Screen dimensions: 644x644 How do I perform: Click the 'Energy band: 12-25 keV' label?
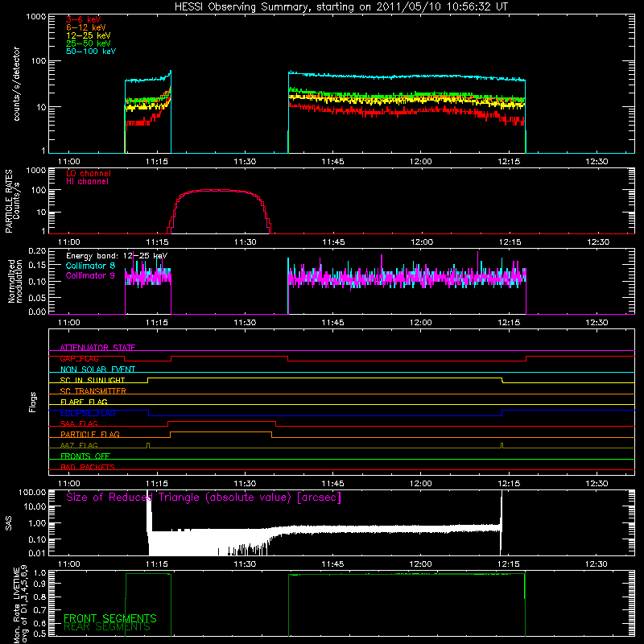117,256
